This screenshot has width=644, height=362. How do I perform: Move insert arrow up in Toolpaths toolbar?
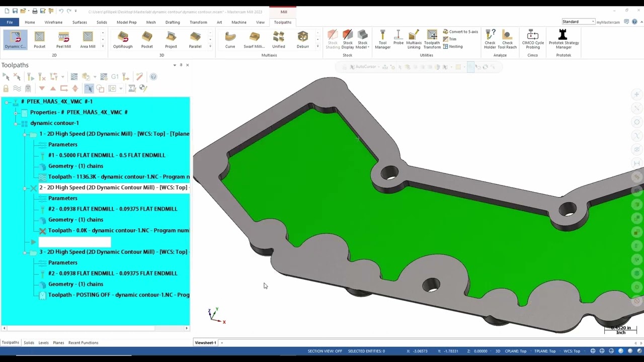point(53,88)
